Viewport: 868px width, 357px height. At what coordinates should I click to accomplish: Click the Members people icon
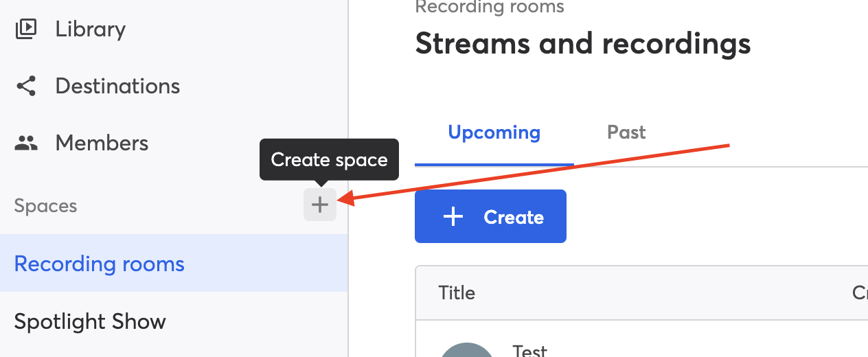[26, 143]
